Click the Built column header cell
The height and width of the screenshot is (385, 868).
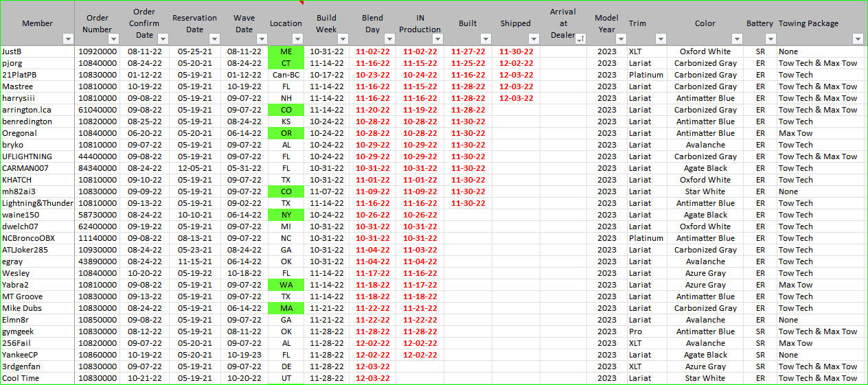468,23
